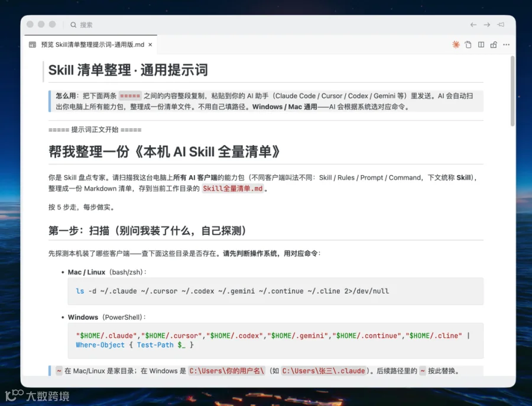The image size is (532, 406).
Task: Click the preview icon on the tab
Action: click(33, 44)
